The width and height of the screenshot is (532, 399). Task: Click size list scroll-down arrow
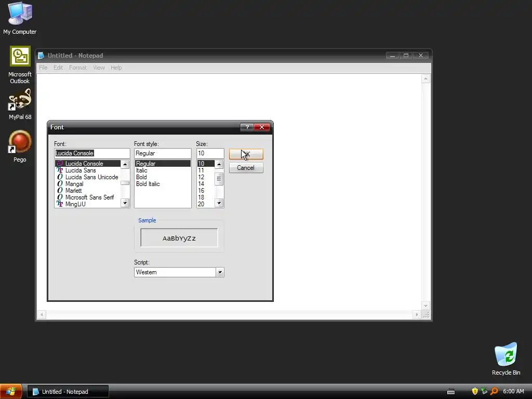[219, 203]
